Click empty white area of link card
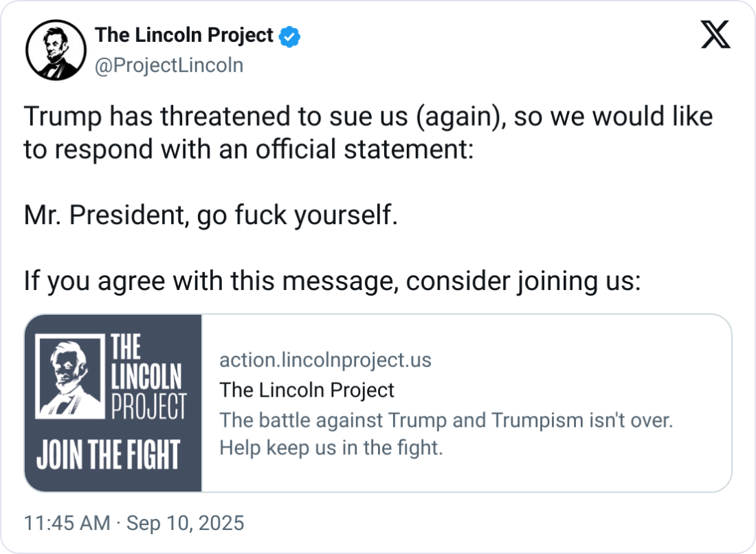 pyautogui.click(x=579, y=472)
